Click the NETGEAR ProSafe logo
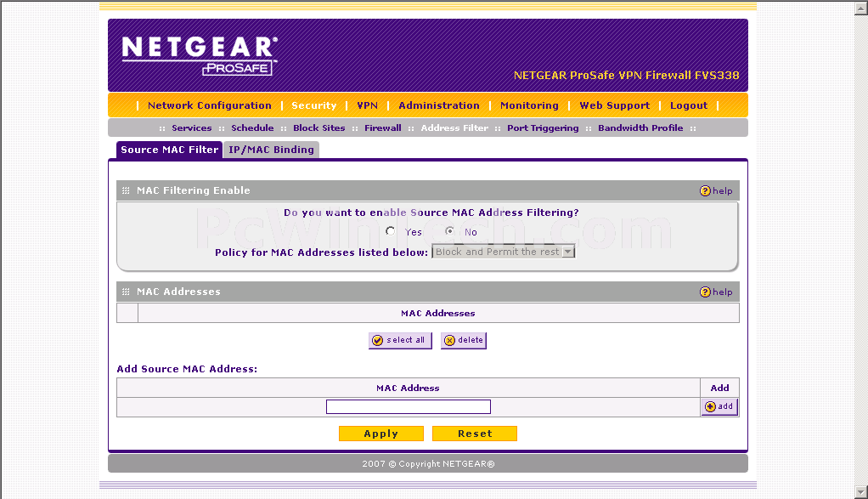 (x=200, y=55)
